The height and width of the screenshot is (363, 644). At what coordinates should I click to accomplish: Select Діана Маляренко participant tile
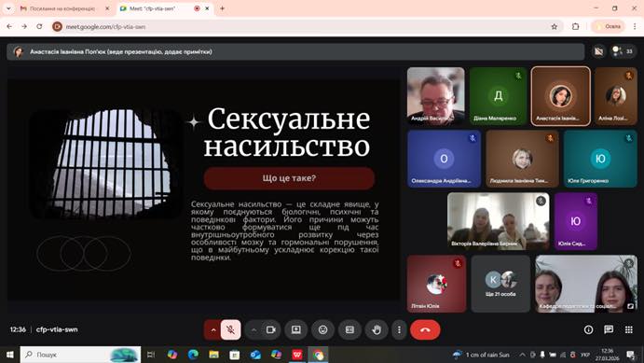tap(499, 96)
